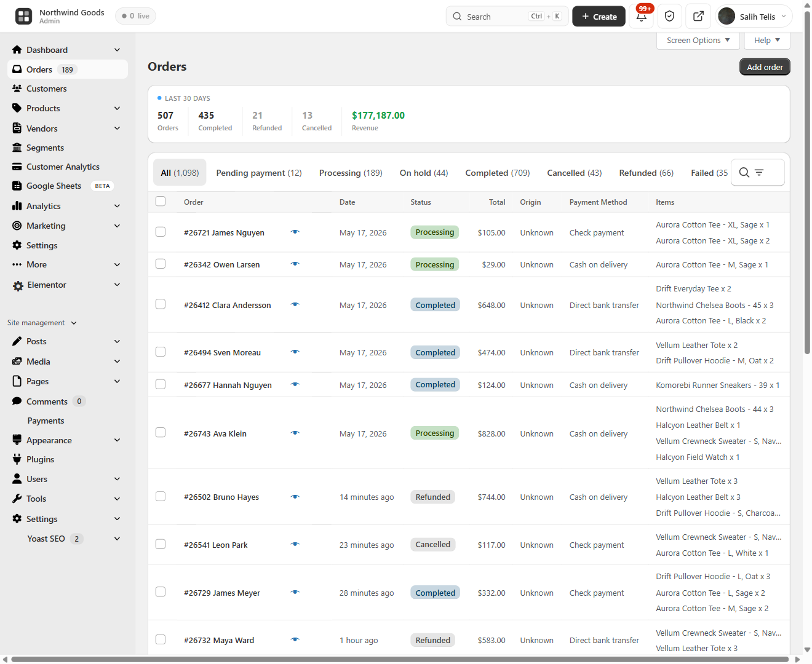Select checkbox for Clara Andersson order
This screenshot has height=664, width=812.
[x=161, y=304]
